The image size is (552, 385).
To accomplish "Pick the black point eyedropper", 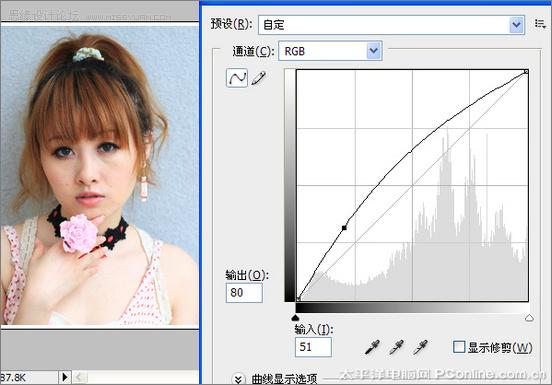I will pyautogui.click(x=372, y=347).
